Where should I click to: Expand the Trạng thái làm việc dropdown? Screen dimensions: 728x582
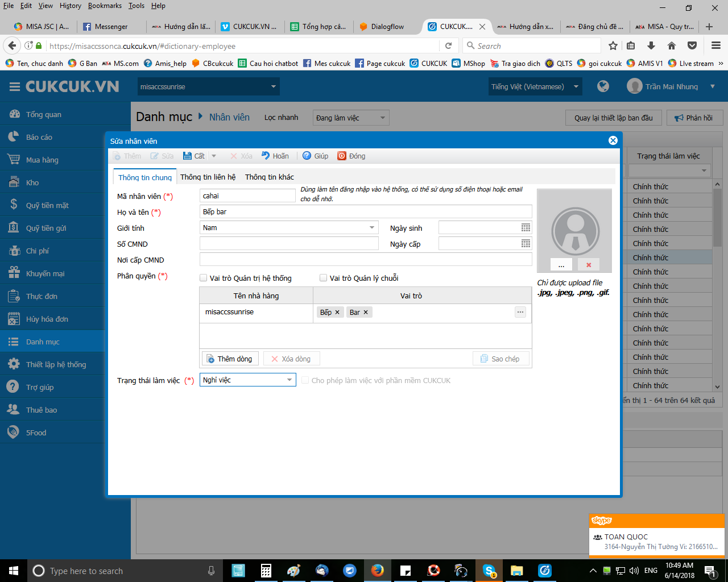tap(289, 380)
